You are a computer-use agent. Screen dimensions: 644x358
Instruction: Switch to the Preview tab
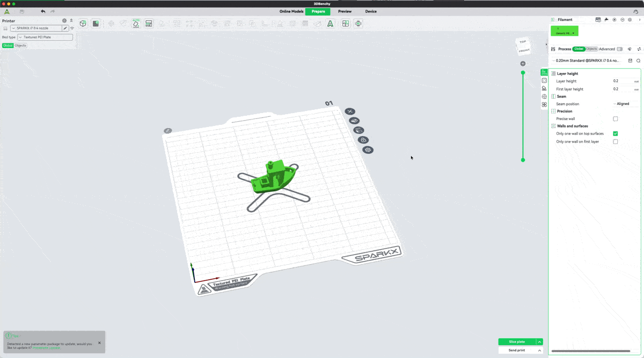(345, 11)
